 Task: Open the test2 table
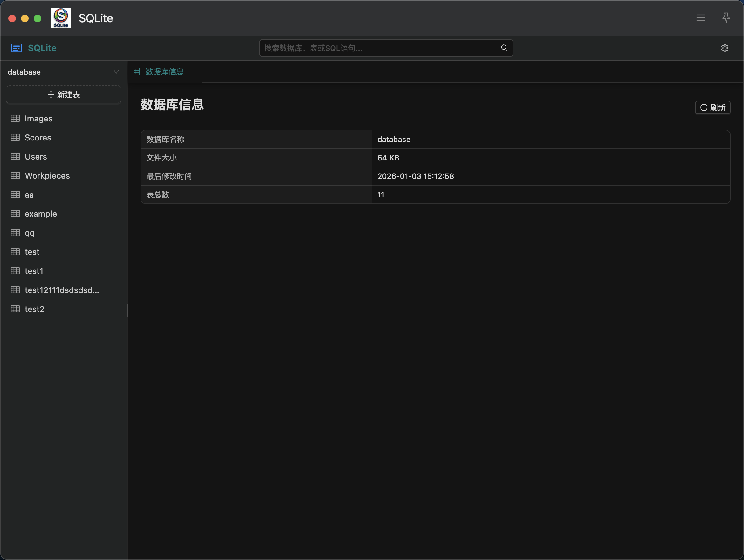pos(35,309)
